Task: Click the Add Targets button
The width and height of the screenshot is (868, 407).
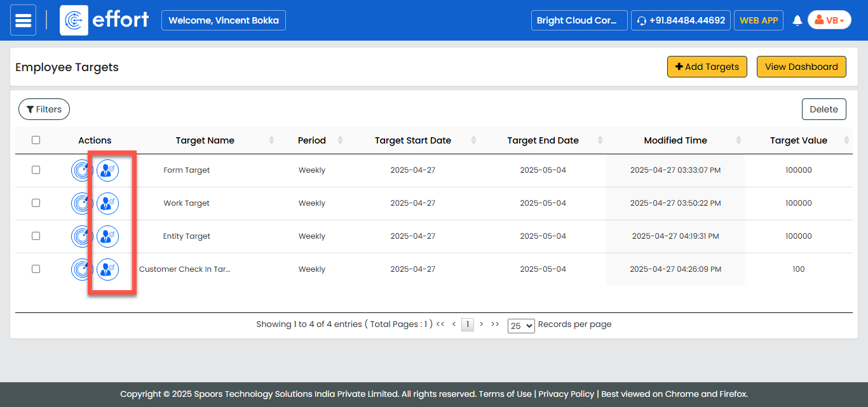Action: 707,67
